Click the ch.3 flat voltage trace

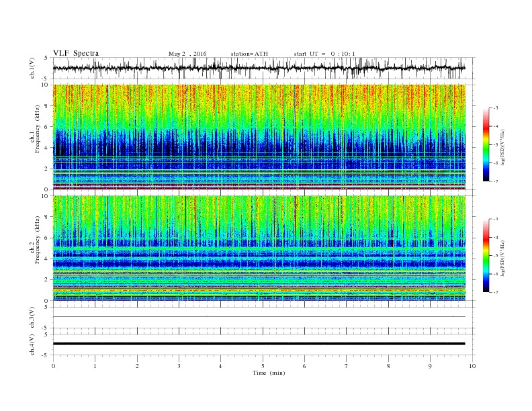pos(259,317)
